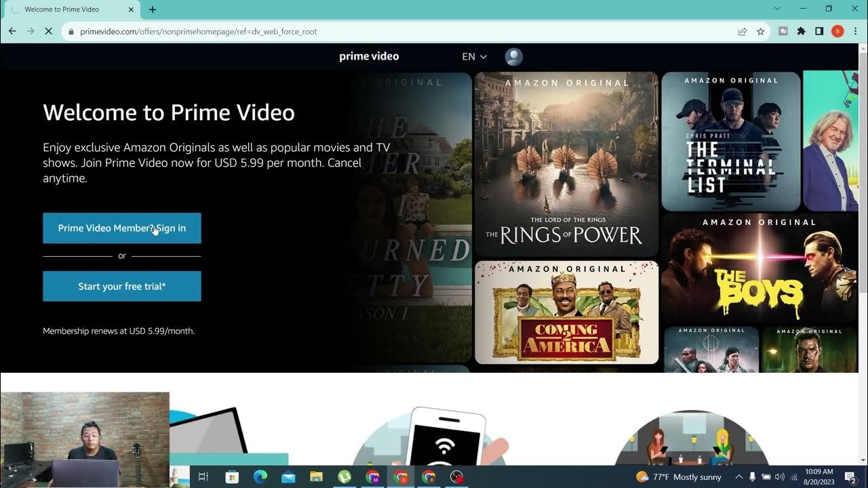The width and height of the screenshot is (868, 488).
Task: Open The Boys poster
Action: 759,269
